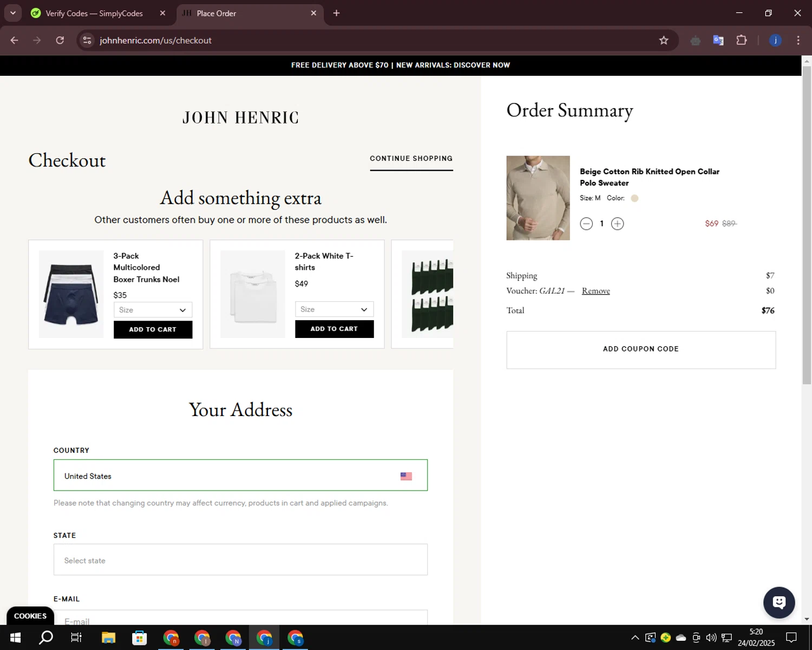Click the E-mail input field
This screenshot has width=812, height=650.
(x=240, y=617)
